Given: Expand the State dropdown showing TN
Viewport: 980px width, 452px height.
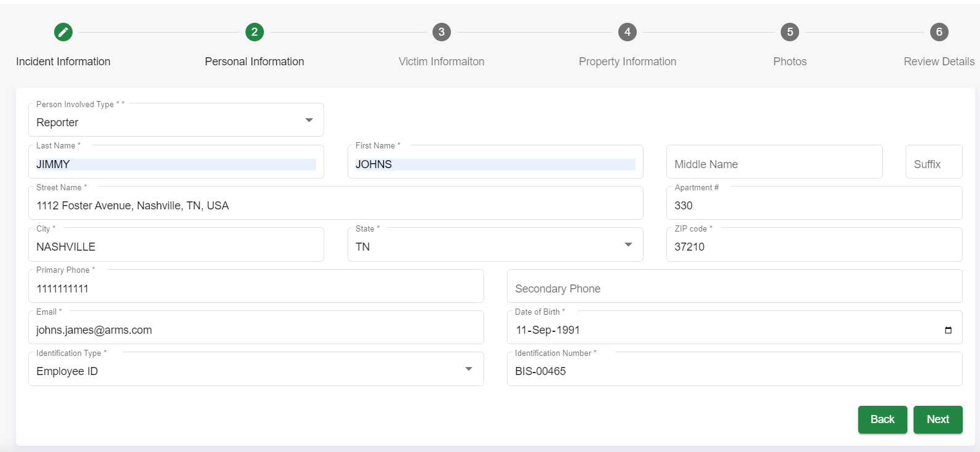Looking at the screenshot, I should coord(495,245).
